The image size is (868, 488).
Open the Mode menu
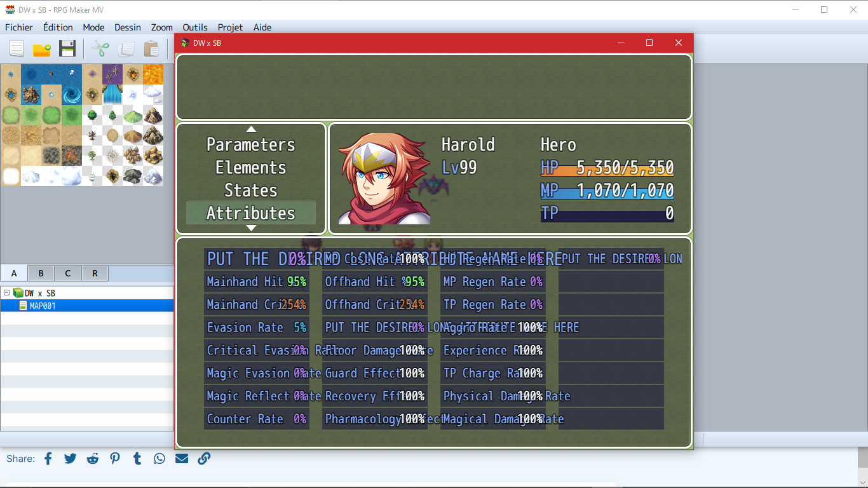[93, 27]
